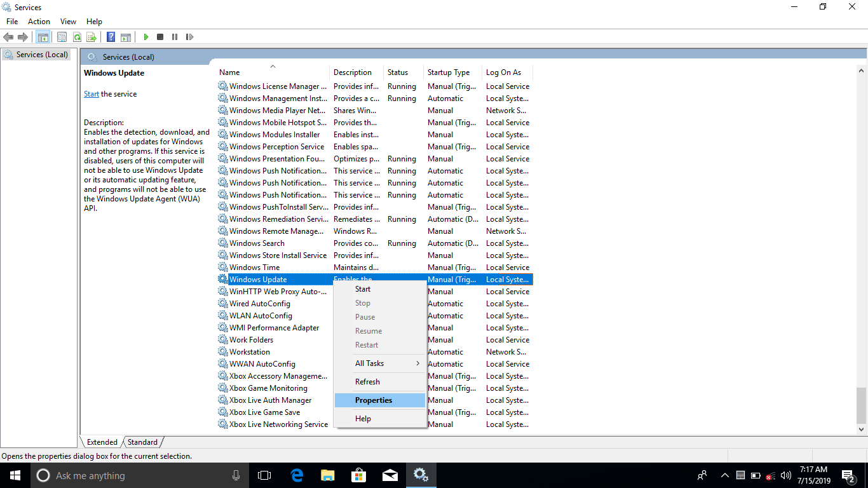Switch to the Standard tab
The width and height of the screenshot is (868, 488).
(142, 442)
